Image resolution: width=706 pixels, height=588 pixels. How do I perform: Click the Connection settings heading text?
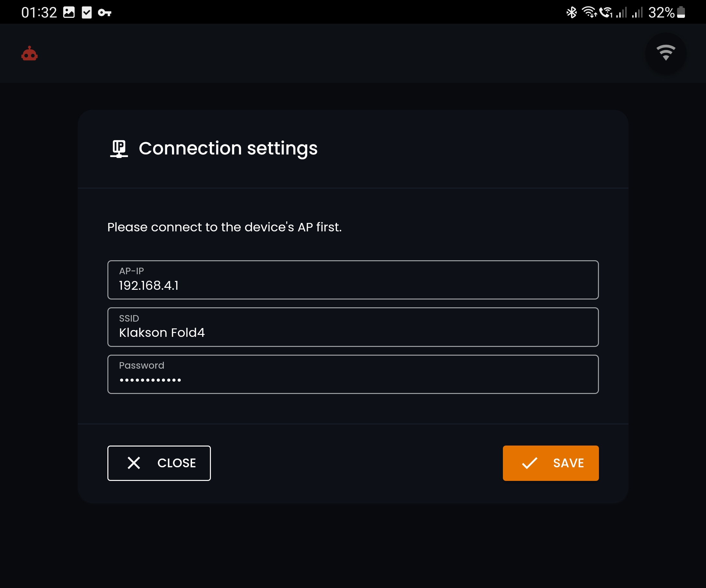coord(228,148)
